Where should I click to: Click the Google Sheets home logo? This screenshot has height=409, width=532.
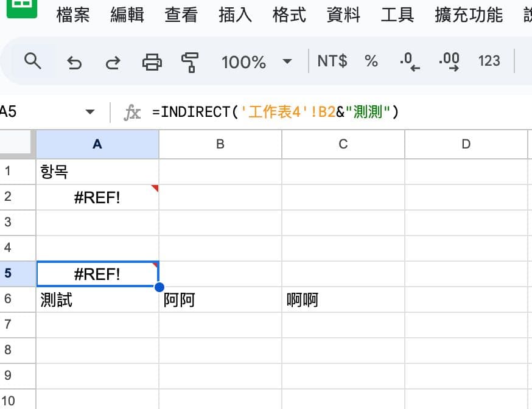pyautogui.click(x=22, y=7)
